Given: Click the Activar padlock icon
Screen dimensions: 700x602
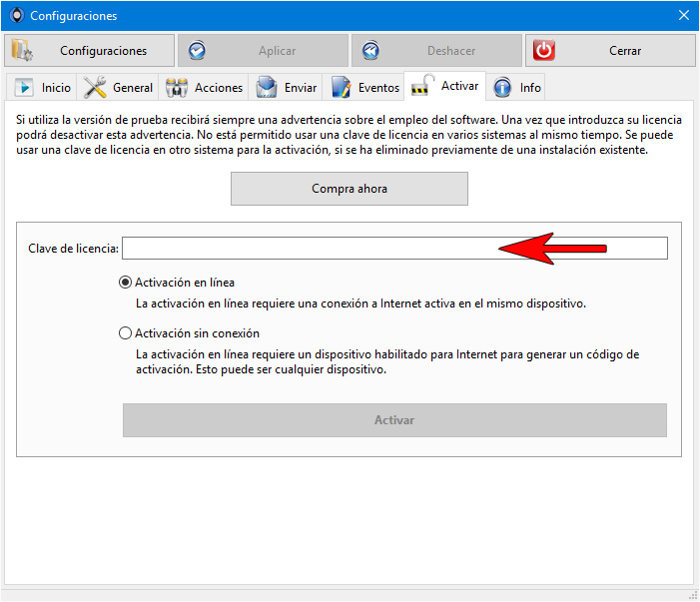Looking at the screenshot, I should click(x=422, y=85).
